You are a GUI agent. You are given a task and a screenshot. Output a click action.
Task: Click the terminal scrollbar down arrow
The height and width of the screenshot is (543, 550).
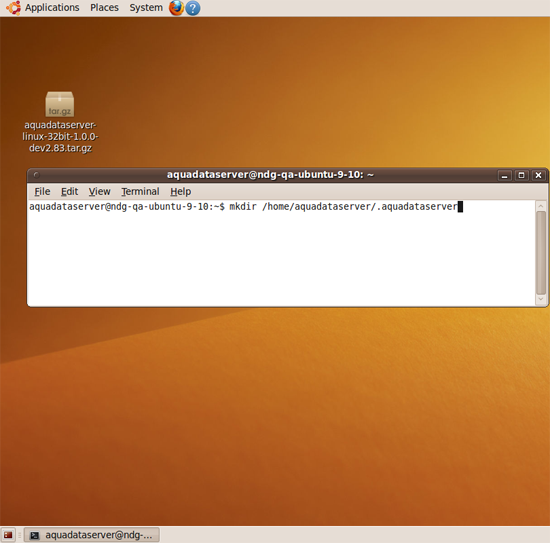[541, 299]
